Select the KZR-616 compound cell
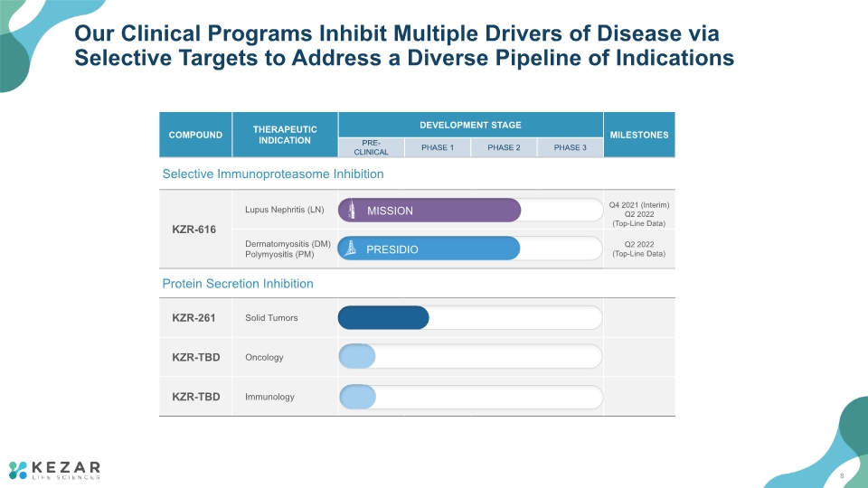Screen dimensions: 868x488 (x=194, y=229)
